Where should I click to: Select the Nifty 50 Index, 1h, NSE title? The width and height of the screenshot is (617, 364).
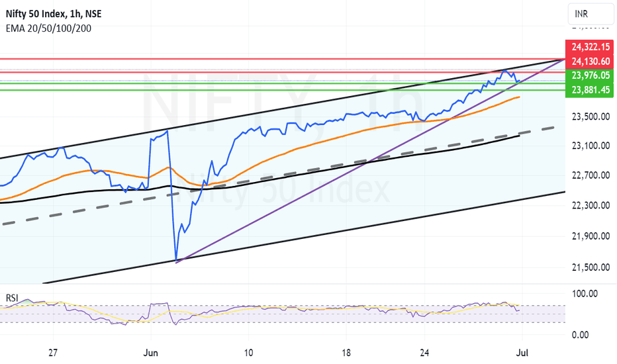click(x=54, y=14)
